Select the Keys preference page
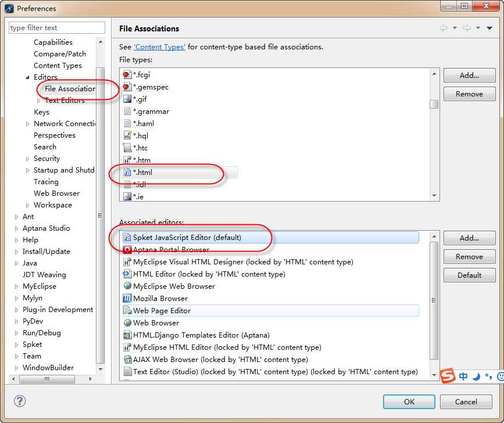504x423 pixels. pyautogui.click(x=41, y=112)
